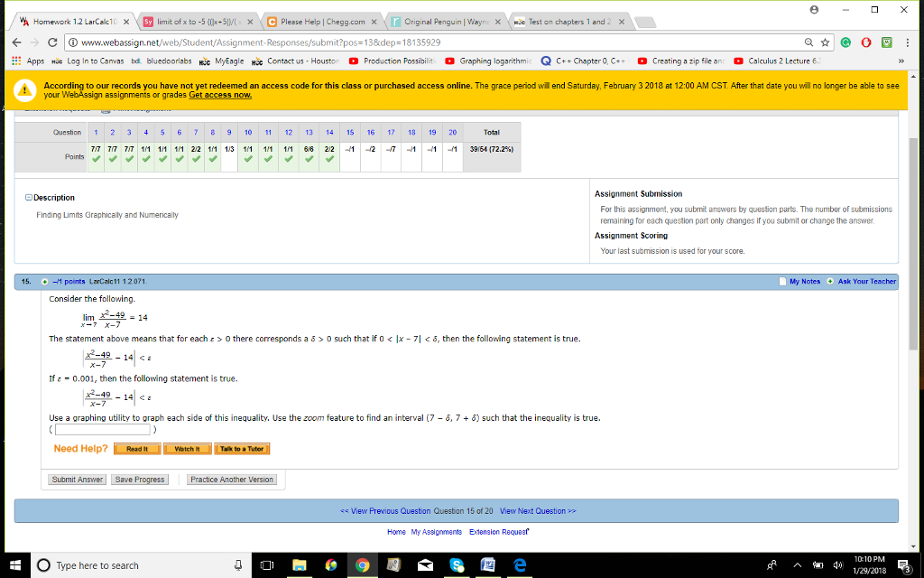Open Skype from taskbar
Viewport: 924px width, 578px height.
point(457,565)
